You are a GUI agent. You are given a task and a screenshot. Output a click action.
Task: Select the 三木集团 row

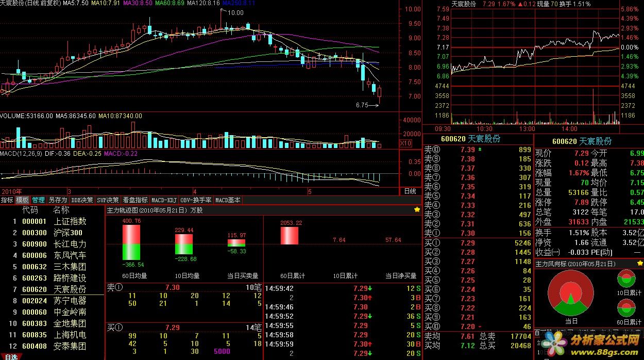point(52,267)
